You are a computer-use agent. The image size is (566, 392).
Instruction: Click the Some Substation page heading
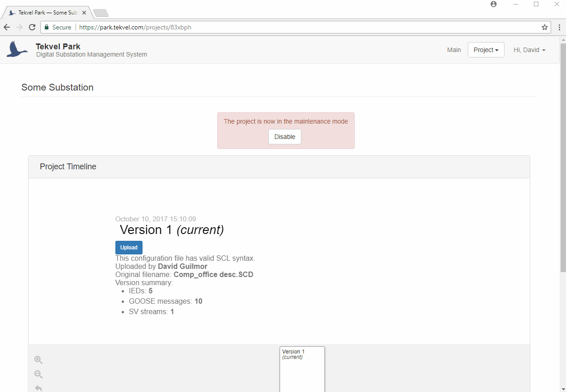(57, 87)
